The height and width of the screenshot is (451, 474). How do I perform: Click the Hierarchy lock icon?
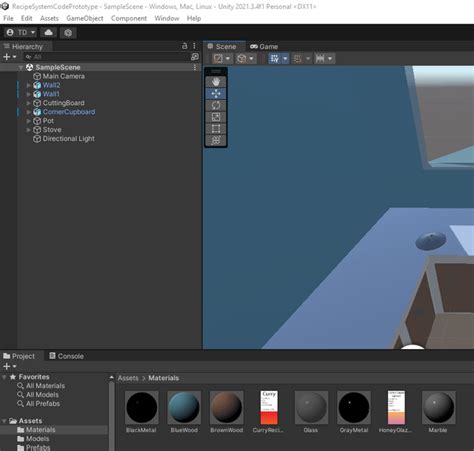click(x=185, y=46)
